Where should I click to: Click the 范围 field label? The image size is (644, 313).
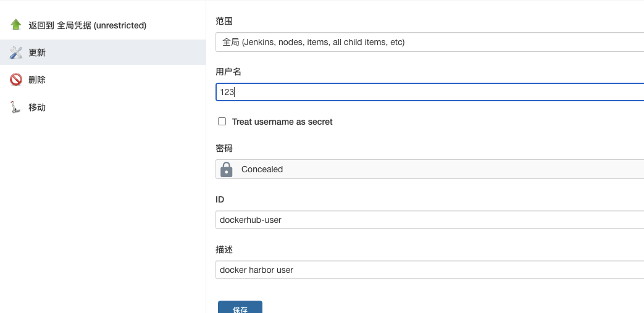[x=224, y=21]
